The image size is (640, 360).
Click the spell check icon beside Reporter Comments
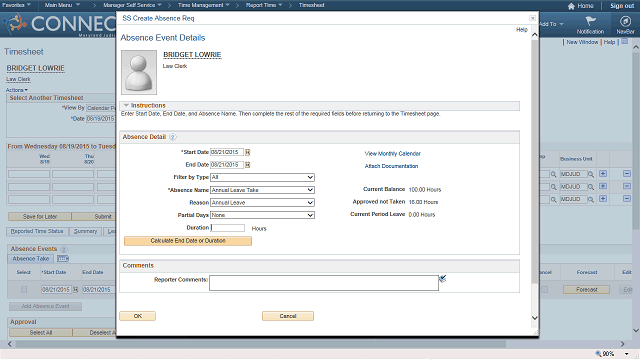(442, 279)
